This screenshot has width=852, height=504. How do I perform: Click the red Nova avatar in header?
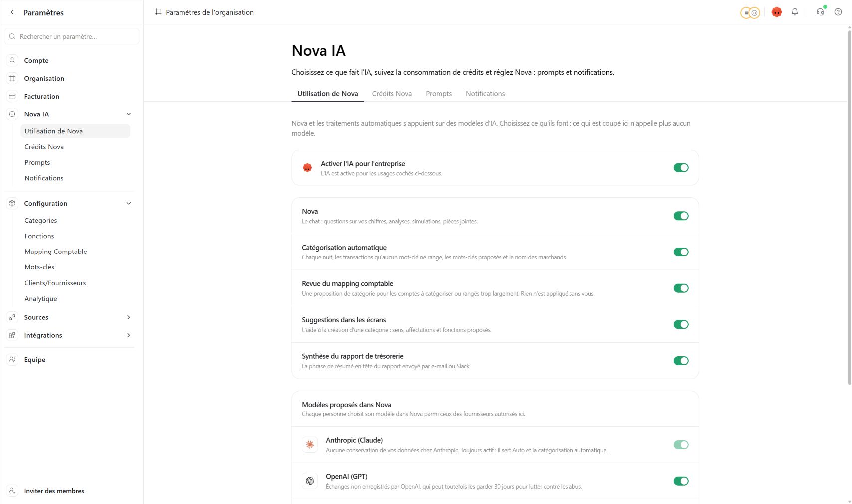(777, 12)
